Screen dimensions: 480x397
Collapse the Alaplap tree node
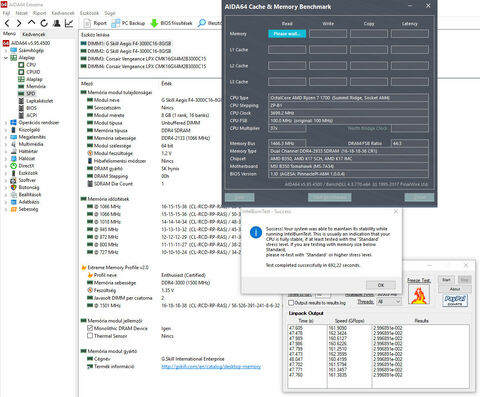6,58
